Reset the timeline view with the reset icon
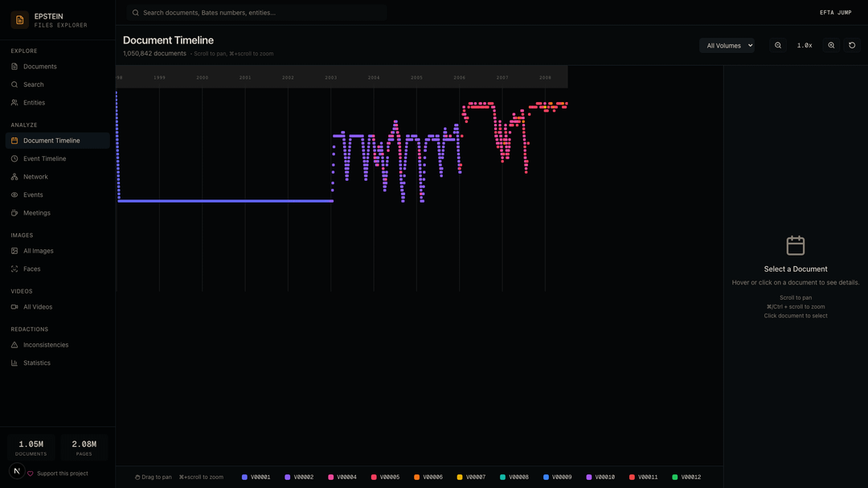The width and height of the screenshot is (868, 488). coord(852,46)
